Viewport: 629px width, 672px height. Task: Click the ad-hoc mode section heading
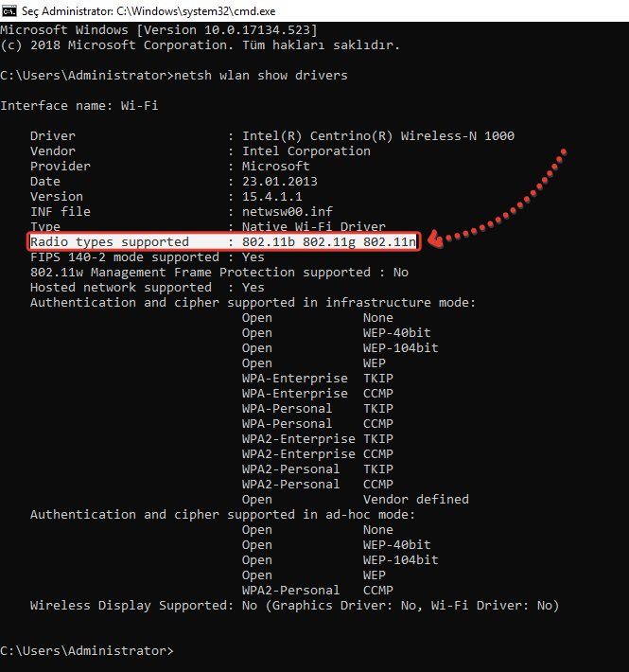(x=222, y=515)
